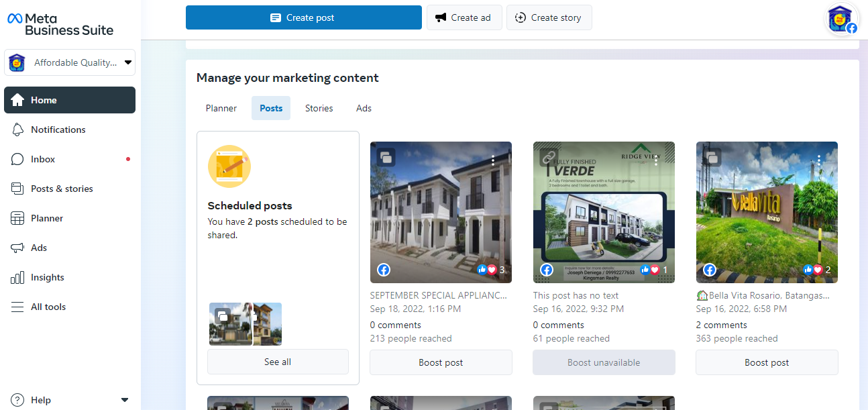Viewport: 868px width, 410px height.
Task: Switch to the Stories tab
Action: pos(319,108)
